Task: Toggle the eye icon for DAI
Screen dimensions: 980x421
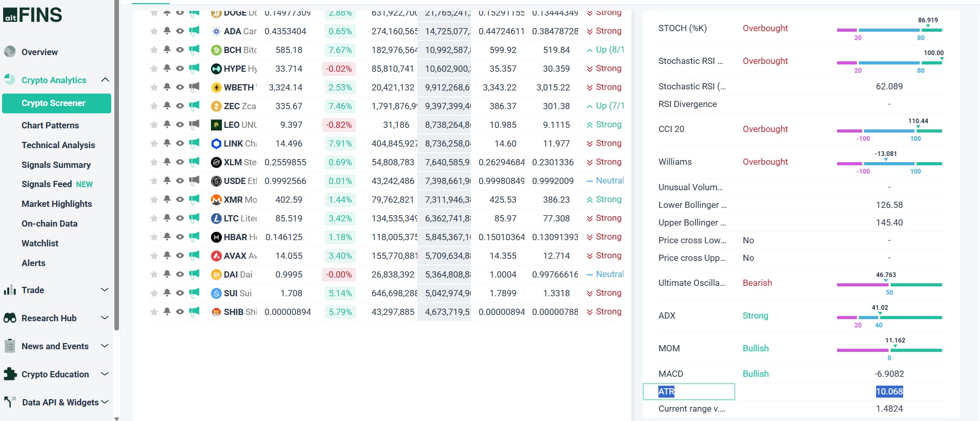Action: pyautogui.click(x=180, y=274)
